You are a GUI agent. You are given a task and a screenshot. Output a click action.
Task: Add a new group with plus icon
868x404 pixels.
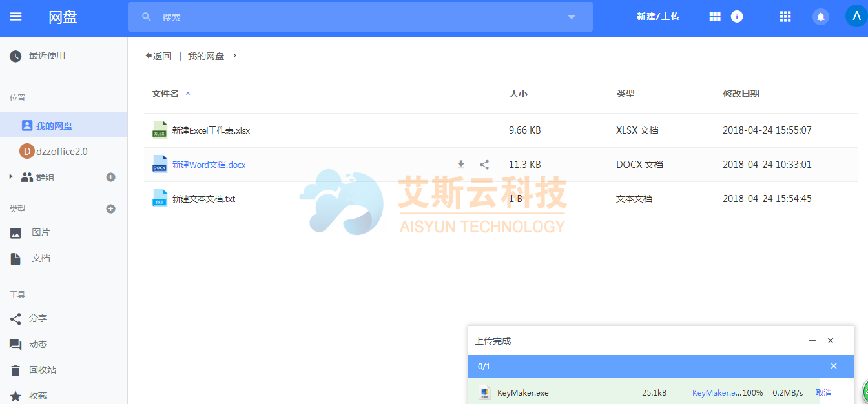click(x=110, y=177)
